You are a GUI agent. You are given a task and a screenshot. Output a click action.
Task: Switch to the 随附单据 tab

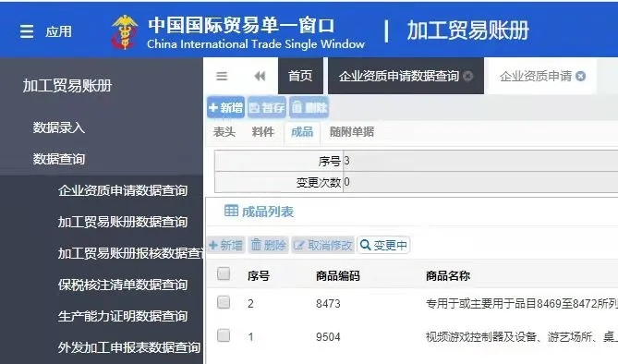(x=352, y=132)
